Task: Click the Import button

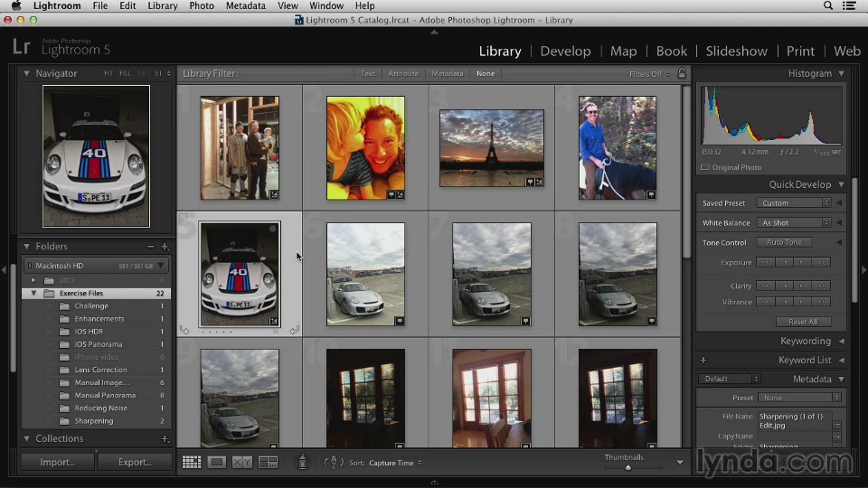Action: [x=58, y=462]
